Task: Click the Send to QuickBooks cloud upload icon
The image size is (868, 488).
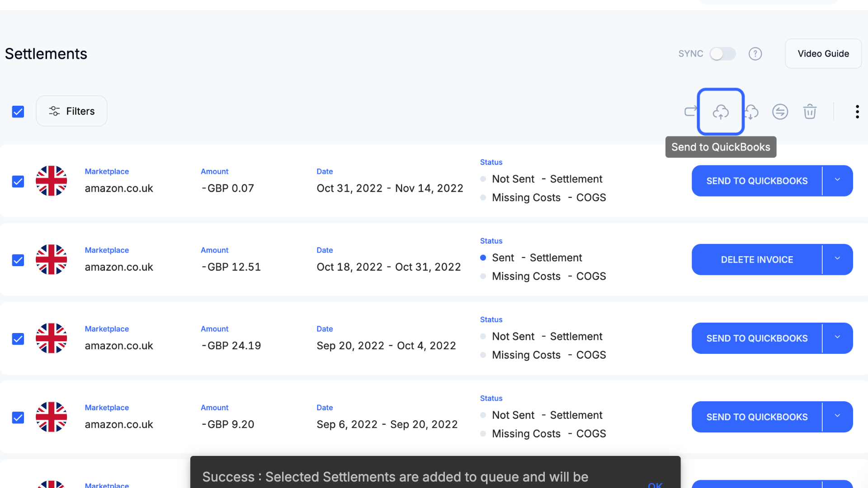Action: [721, 112]
